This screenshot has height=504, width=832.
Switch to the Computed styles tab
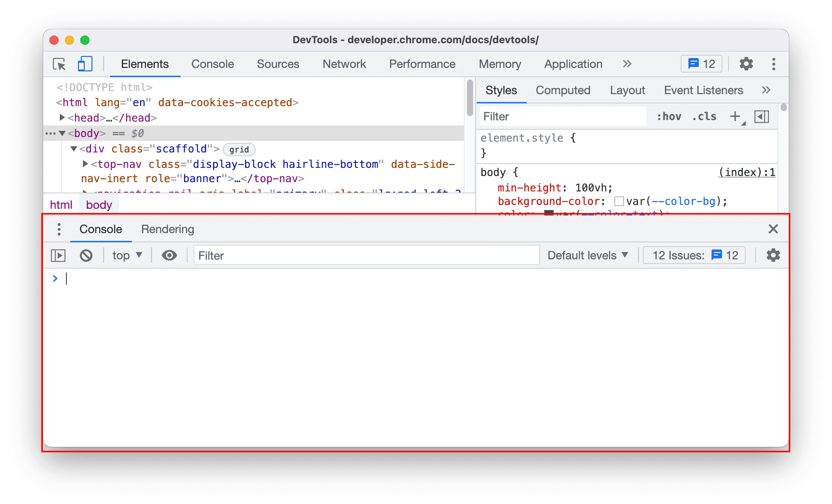tap(562, 90)
